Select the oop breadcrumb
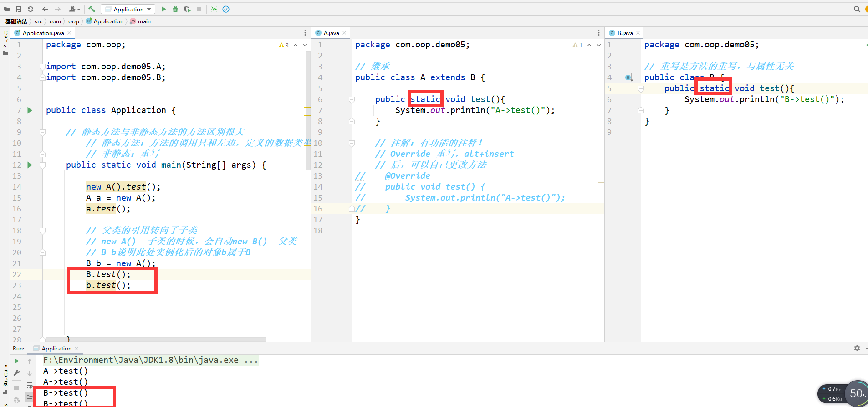The height and width of the screenshot is (407, 868). pyautogui.click(x=74, y=21)
